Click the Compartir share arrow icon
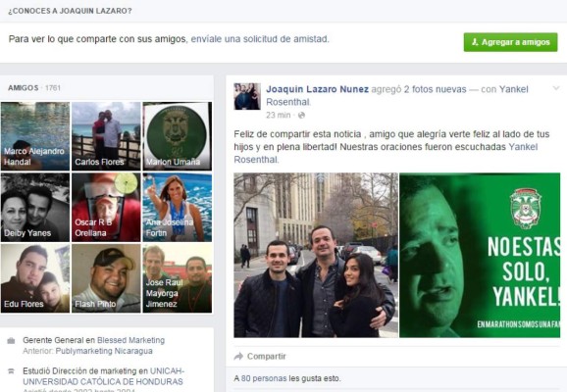 [x=238, y=357]
